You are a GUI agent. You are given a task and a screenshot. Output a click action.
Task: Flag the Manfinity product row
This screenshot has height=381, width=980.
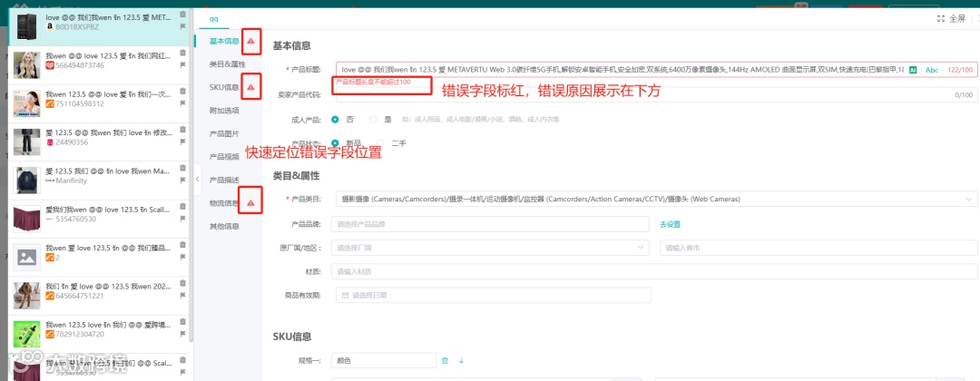(x=182, y=180)
